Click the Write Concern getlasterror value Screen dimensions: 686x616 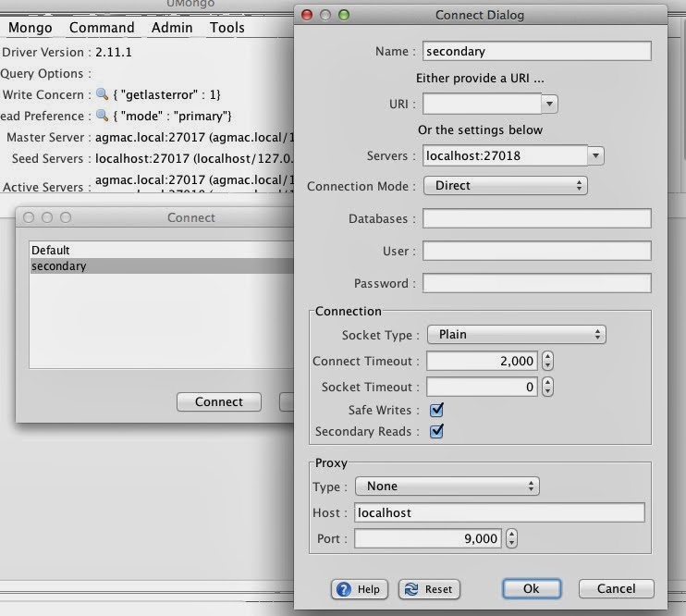pyautogui.click(x=166, y=94)
